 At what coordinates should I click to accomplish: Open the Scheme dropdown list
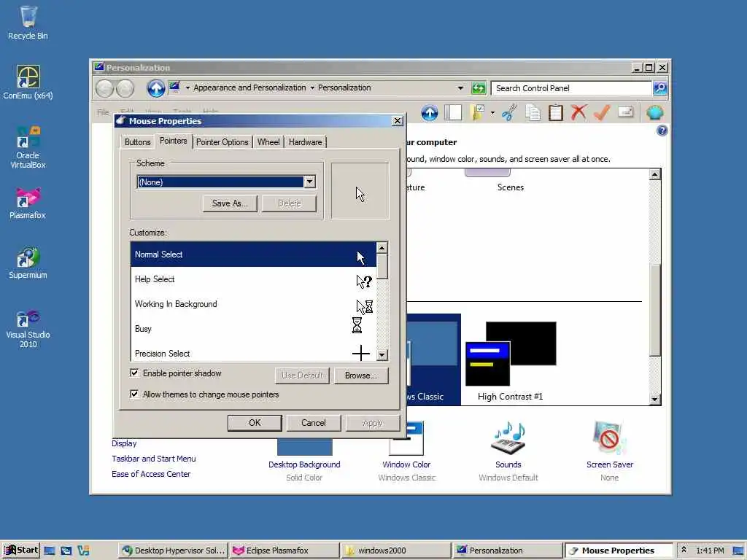point(309,182)
